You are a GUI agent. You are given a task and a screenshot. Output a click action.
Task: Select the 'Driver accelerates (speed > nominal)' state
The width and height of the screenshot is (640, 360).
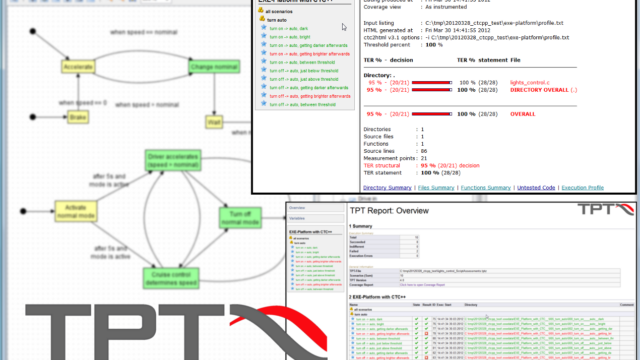tap(173, 160)
